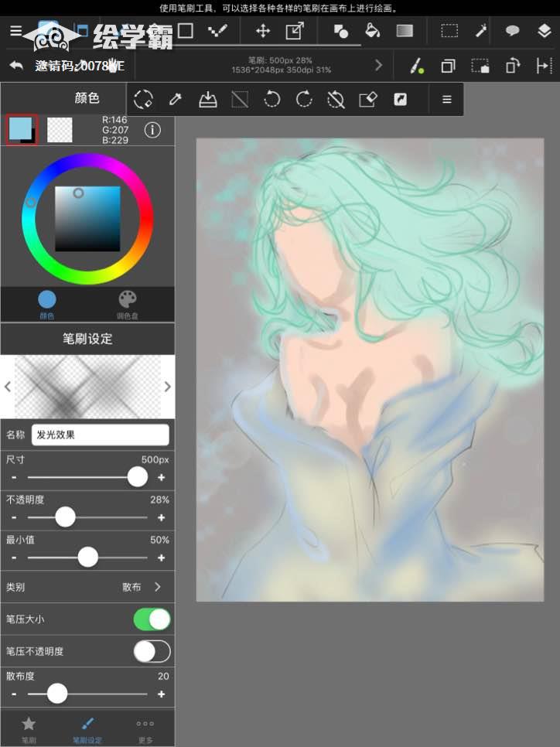Select the speech bubble text tool

[512, 32]
